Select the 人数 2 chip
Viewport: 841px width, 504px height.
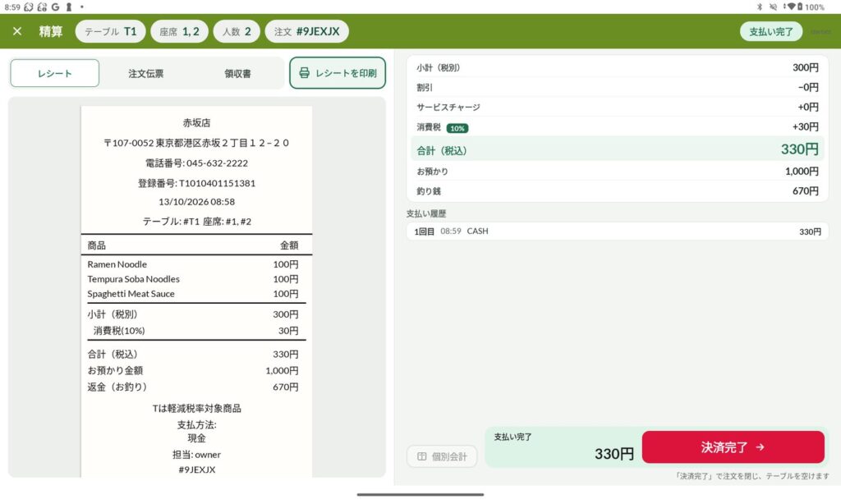pyautogui.click(x=237, y=31)
